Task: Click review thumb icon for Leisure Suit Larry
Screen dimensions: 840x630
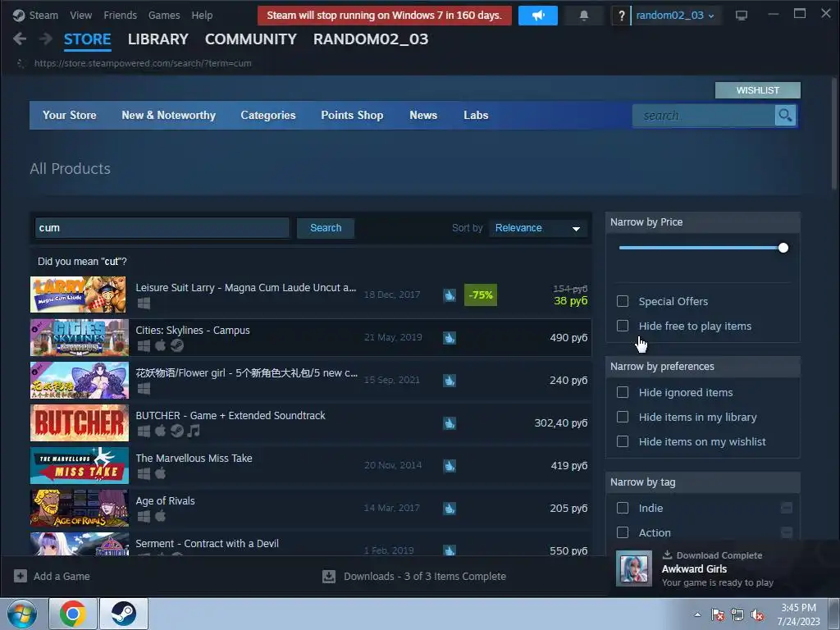Action: click(x=450, y=295)
